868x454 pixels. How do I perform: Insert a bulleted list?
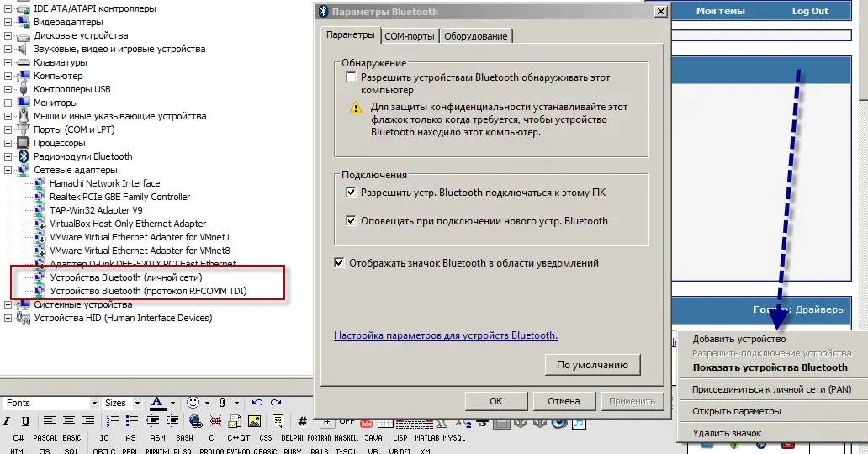[132, 421]
